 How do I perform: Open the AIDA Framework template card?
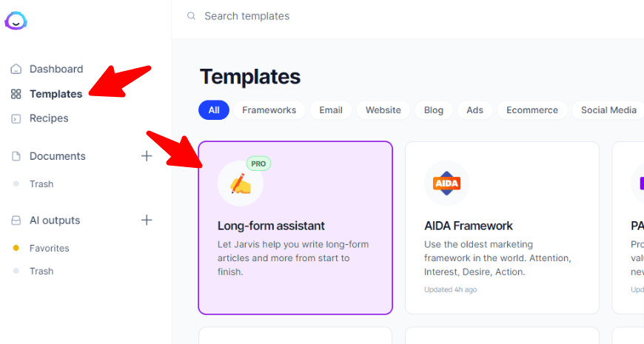pyautogui.click(x=502, y=228)
